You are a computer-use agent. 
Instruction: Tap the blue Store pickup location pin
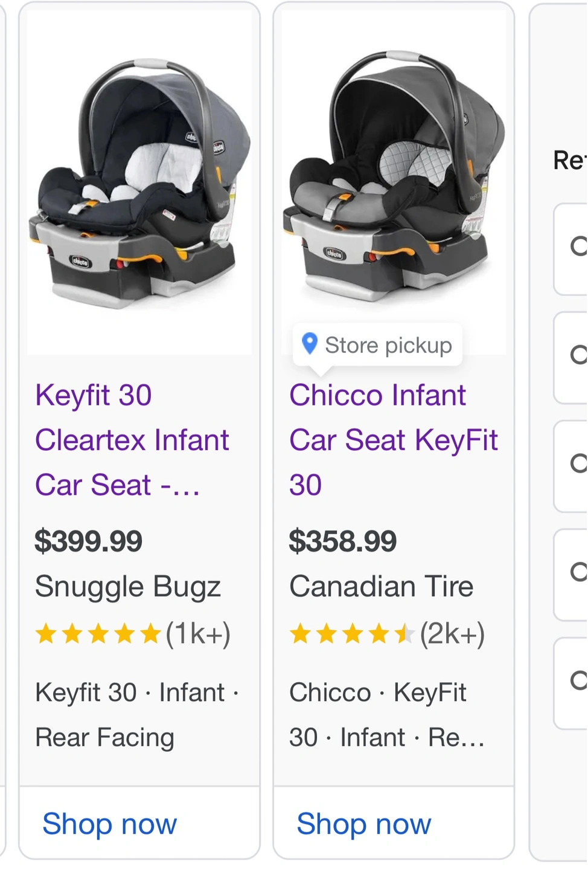pyautogui.click(x=310, y=344)
